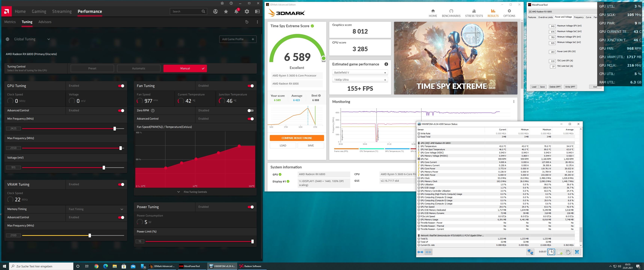Open the web browser globe icon

click(x=215, y=11)
